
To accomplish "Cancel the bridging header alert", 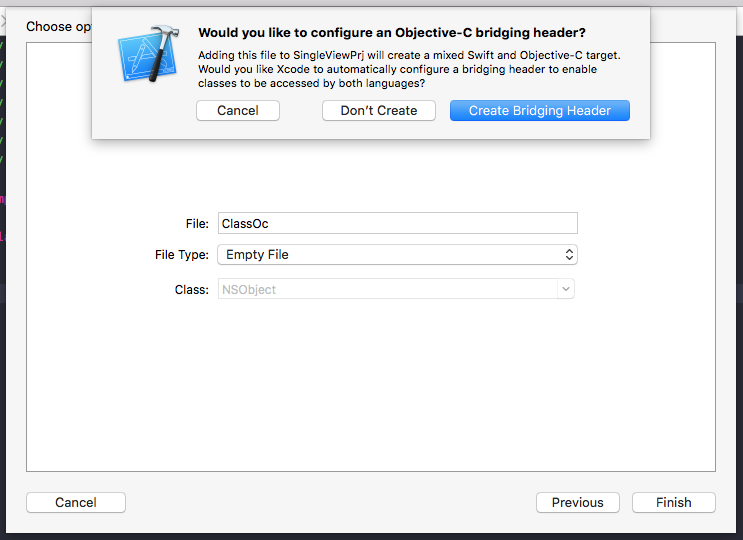I will [238, 110].
